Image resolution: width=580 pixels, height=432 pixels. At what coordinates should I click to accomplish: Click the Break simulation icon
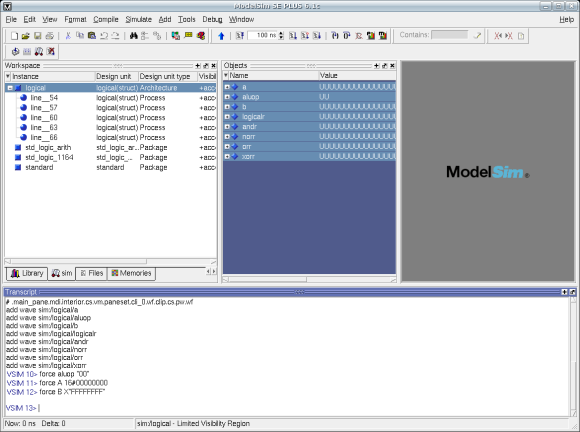point(359,36)
